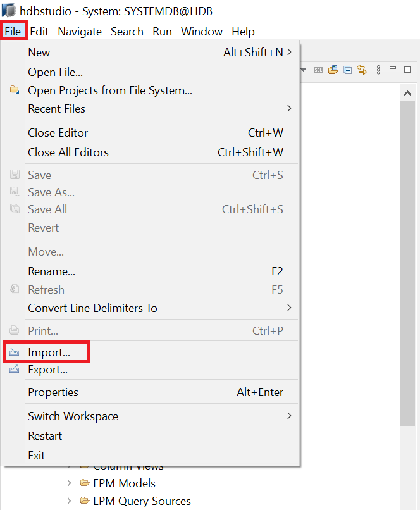Expand the EPM Models tree node
Image resolution: width=420 pixels, height=510 pixels.
[70, 483]
